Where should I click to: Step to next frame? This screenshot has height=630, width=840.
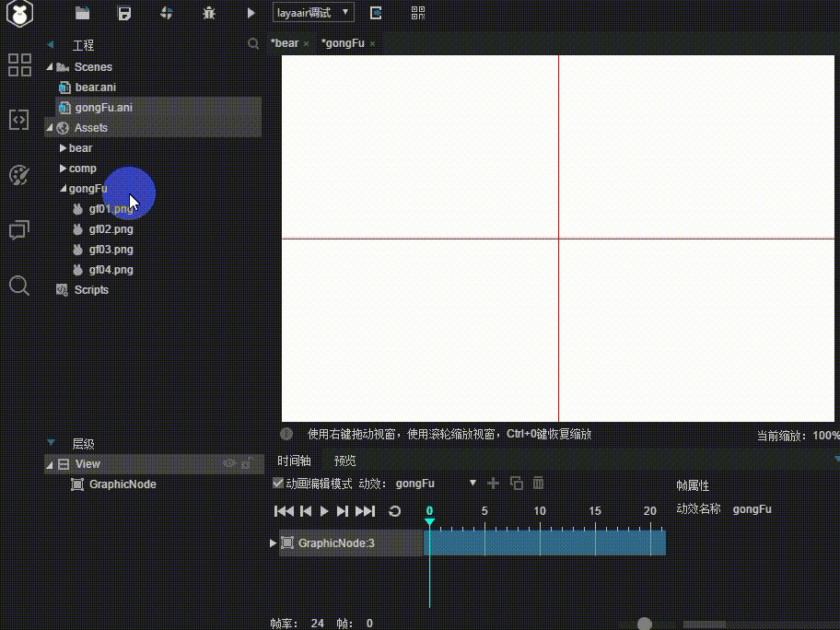pos(343,511)
